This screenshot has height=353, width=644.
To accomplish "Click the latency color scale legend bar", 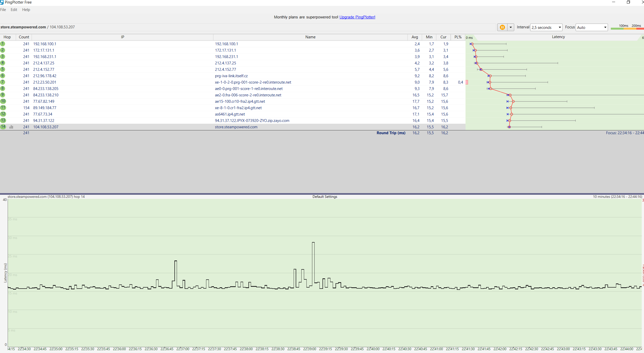I will [627, 29].
